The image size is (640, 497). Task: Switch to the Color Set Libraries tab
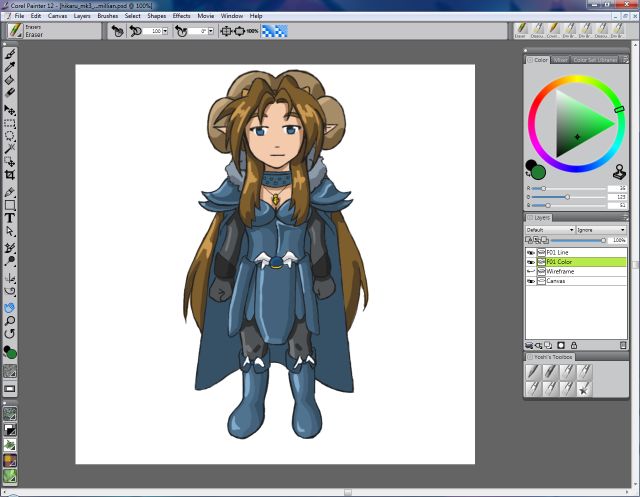[594, 60]
